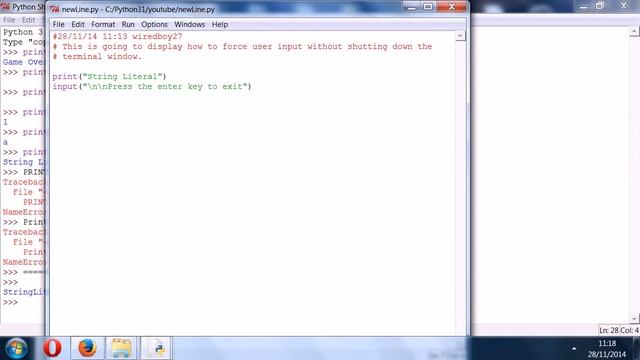Click the first NameError line in Python Shell
Viewport: 640px width, 360px height.
coord(24,212)
